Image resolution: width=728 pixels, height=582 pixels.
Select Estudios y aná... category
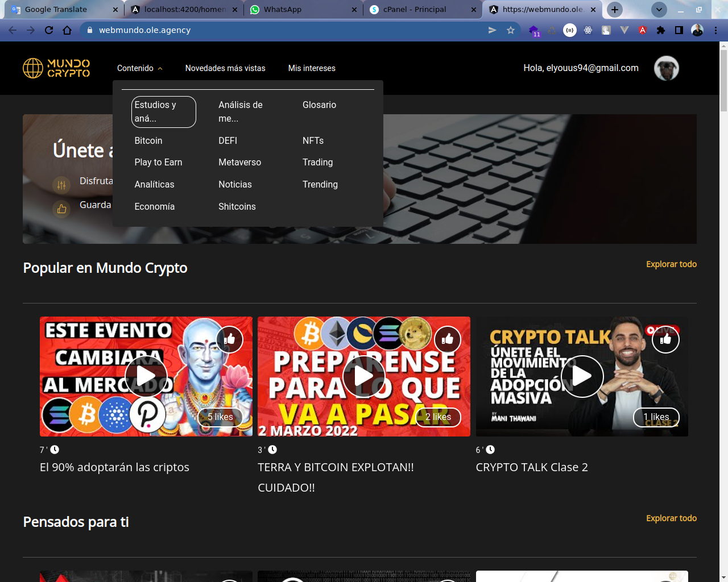point(163,112)
